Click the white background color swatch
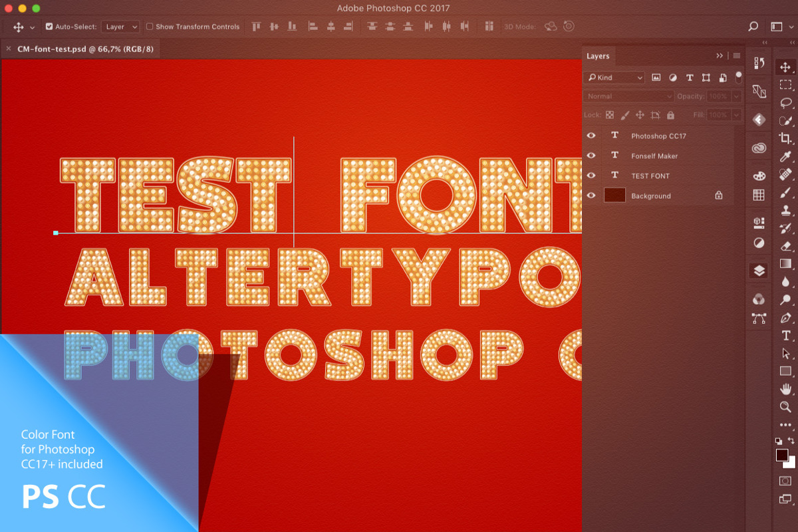 (x=791, y=464)
